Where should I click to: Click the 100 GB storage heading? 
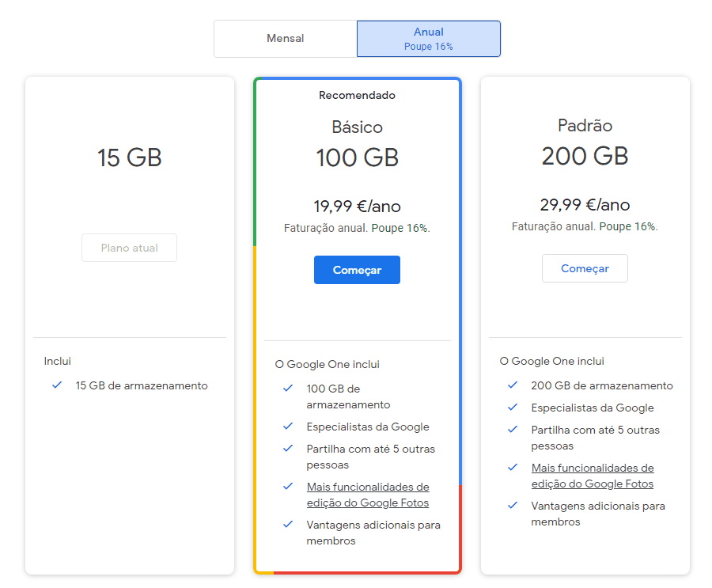coord(358,157)
